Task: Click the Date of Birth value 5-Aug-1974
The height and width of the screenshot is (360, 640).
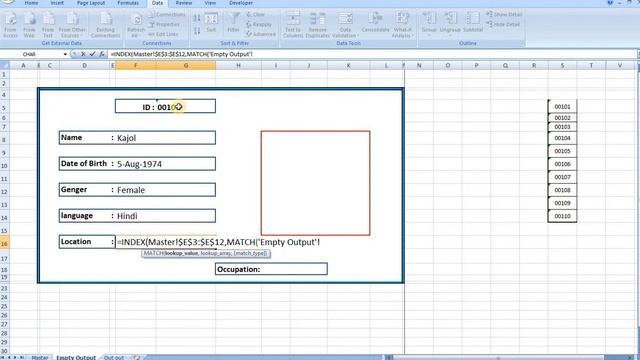Action: click(x=165, y=164)
